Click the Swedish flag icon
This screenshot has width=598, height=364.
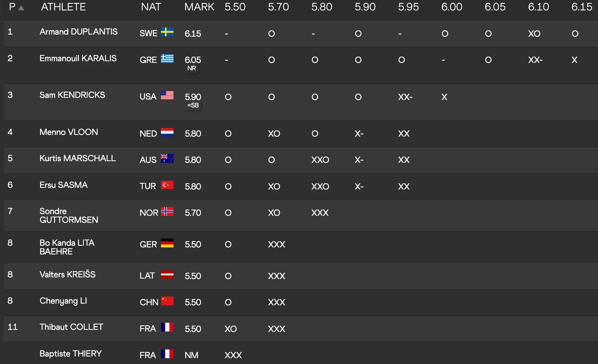coord(167,32)
